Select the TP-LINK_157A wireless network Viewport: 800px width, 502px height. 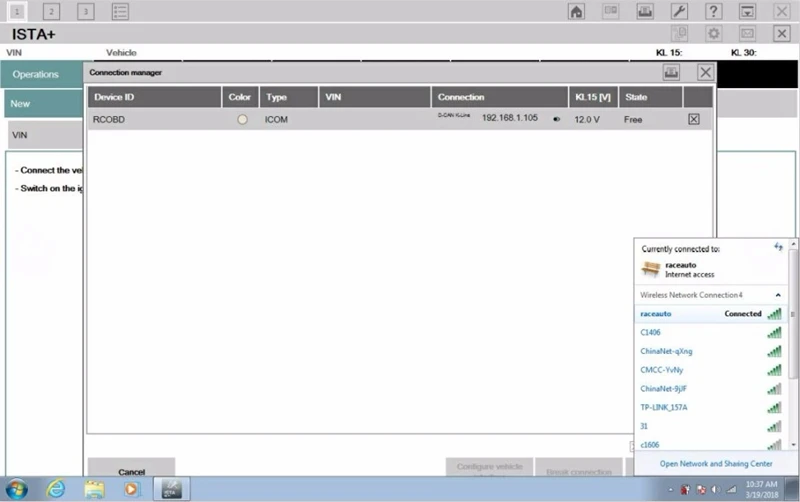pos(711,408)
